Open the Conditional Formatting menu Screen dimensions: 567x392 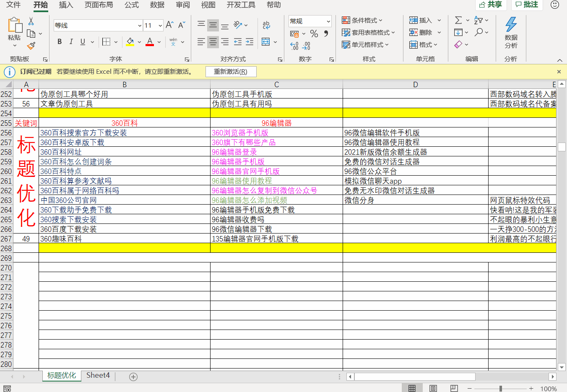click(362, 20)
